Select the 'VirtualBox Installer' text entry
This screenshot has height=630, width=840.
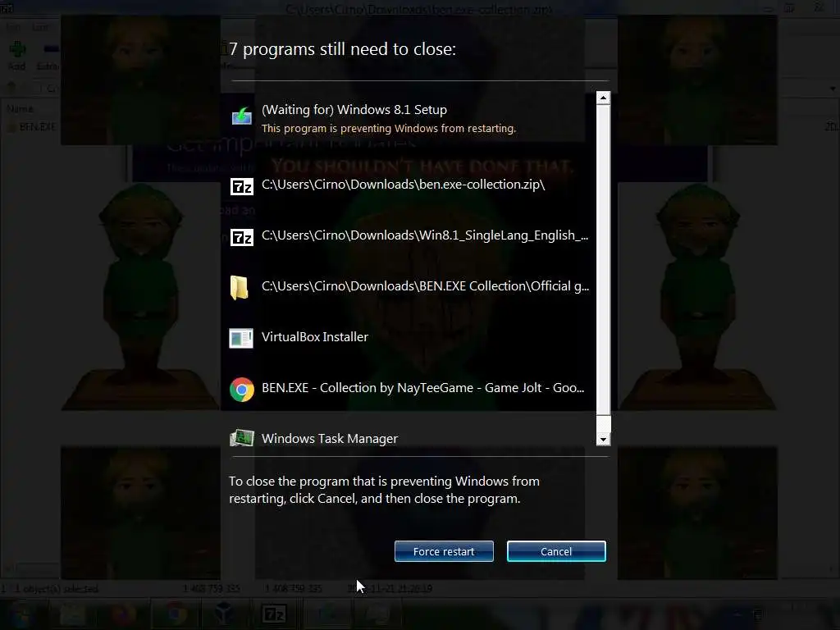314,337
